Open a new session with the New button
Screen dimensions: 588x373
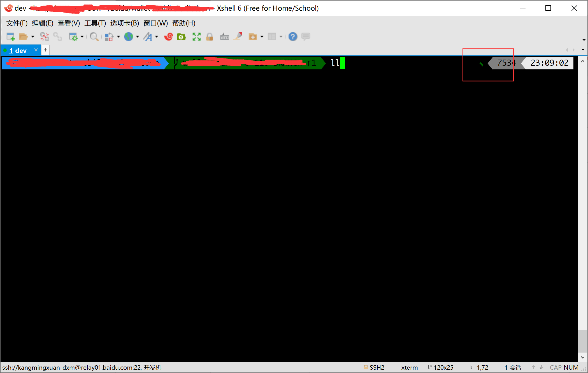(x=11, y=36)
